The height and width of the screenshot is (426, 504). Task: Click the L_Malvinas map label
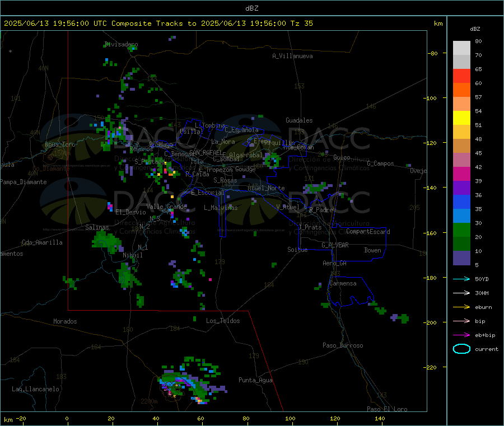click(x=221, y=208)
